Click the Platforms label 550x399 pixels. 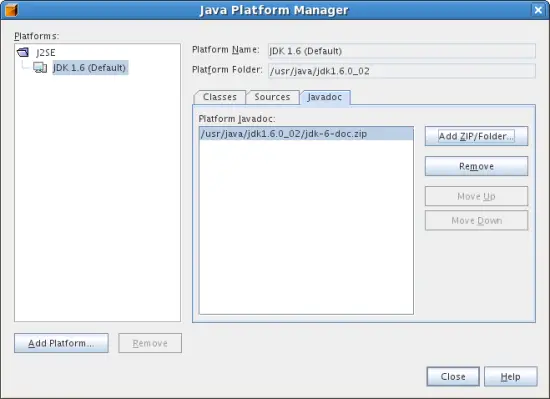point(36,36)
